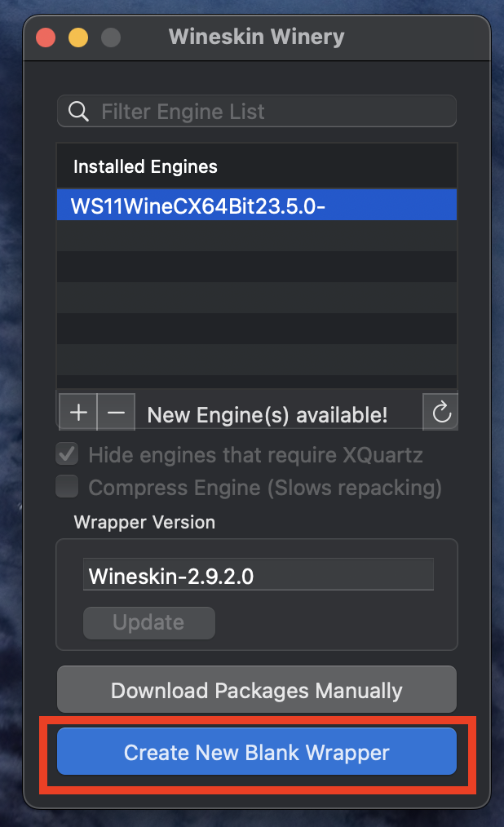Click the magnifying glass search icon
The width and height of the screenshot is (504, 827).
[78, 111]
